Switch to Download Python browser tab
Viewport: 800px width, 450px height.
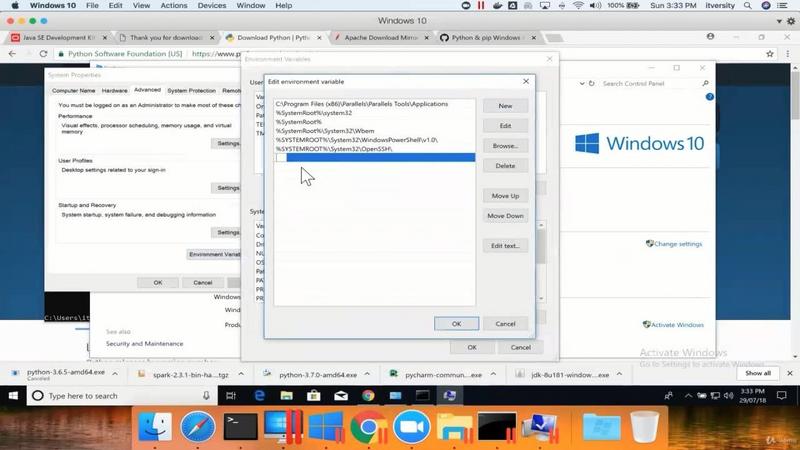pos(273,38)
